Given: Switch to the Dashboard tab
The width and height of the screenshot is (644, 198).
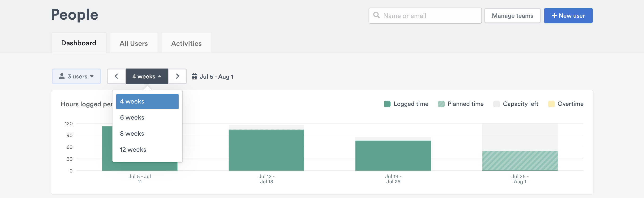Looking at the screenshot, I should (x=79, y=43).
